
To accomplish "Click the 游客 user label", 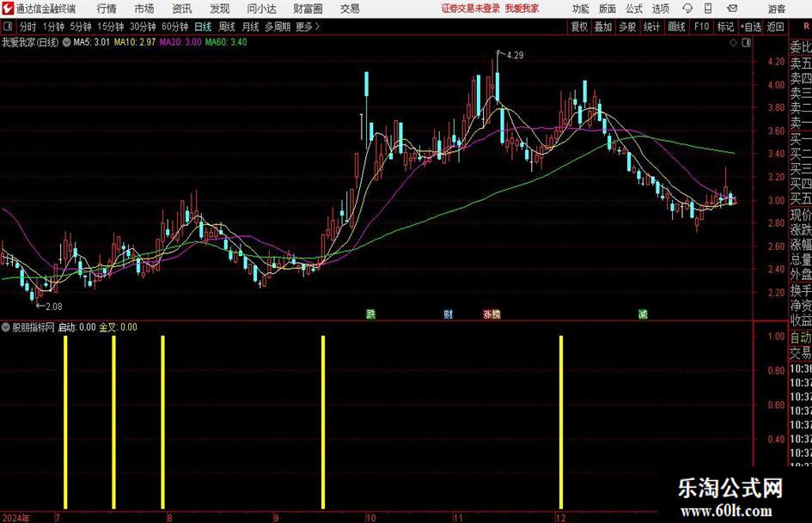I will [777, 9].
